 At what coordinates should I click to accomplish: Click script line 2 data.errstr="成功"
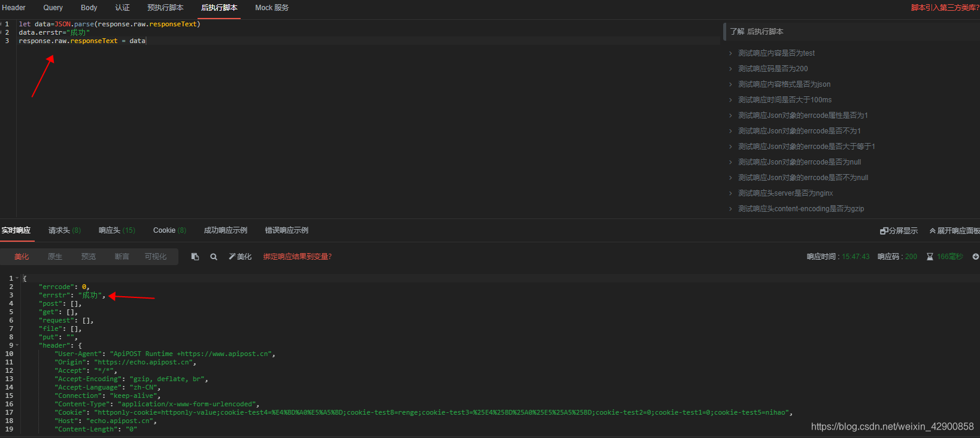54,32
